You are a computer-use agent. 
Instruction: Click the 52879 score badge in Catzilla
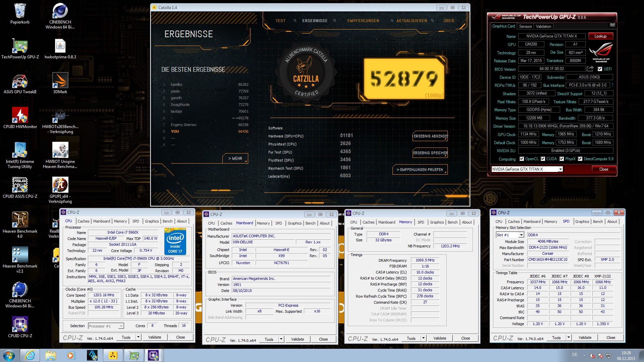pos(404,79)
